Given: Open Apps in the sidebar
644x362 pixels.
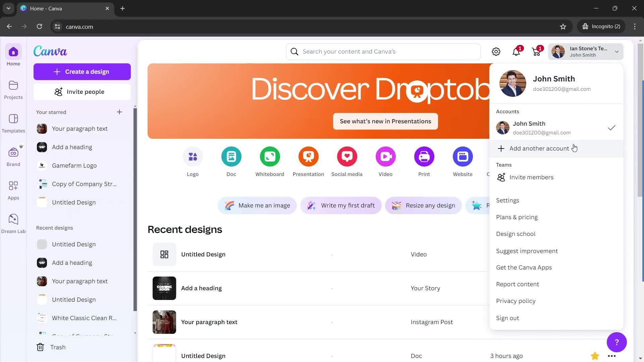Looking at the screenshot, I should tap(13, 190).
